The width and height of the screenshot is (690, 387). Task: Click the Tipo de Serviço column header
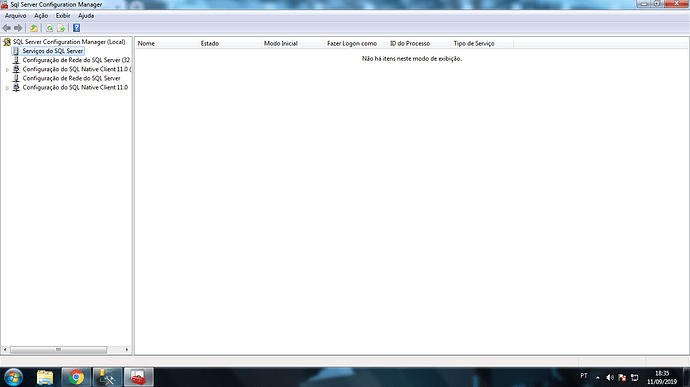pos(482,43)
